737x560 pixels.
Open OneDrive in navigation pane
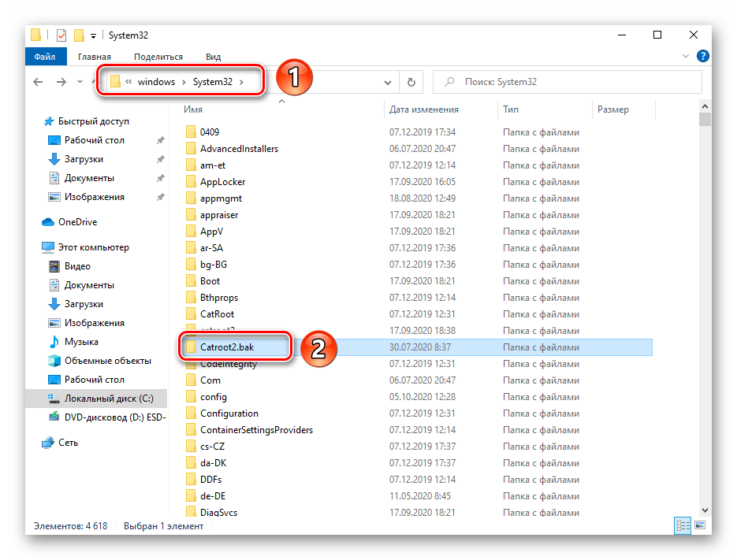[x=77, y=222]
